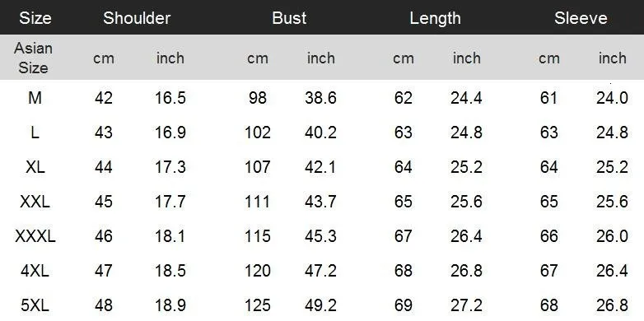Click the Sleeve column header
This screenshot has height=321, width=644.
[x=581, y=18]
